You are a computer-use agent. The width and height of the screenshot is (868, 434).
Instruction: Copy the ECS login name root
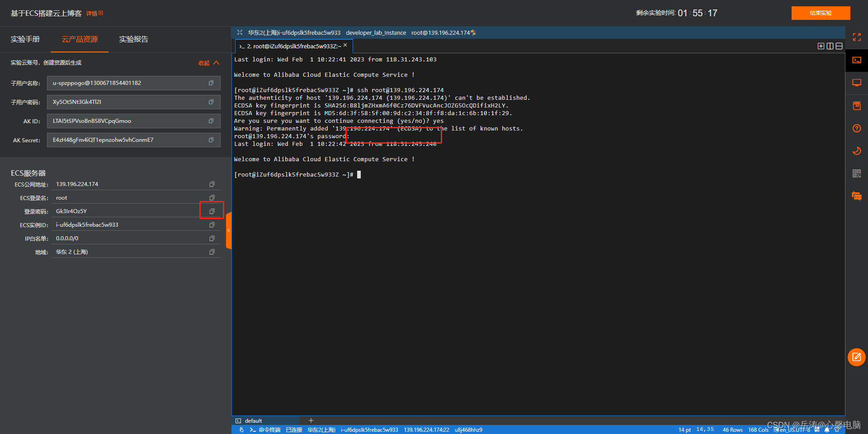pyautogui.click(x=212, y=198)
